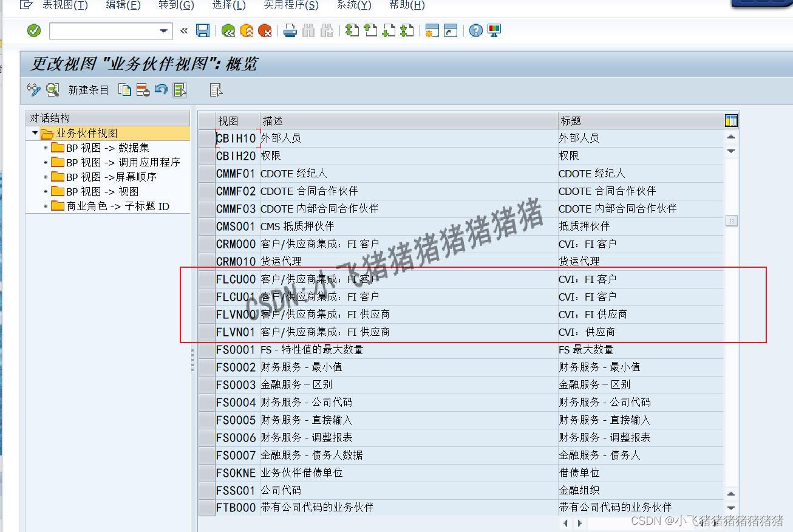Open the Help question mark icon
This screenshot has width=793, height=532.
(476, 30)
